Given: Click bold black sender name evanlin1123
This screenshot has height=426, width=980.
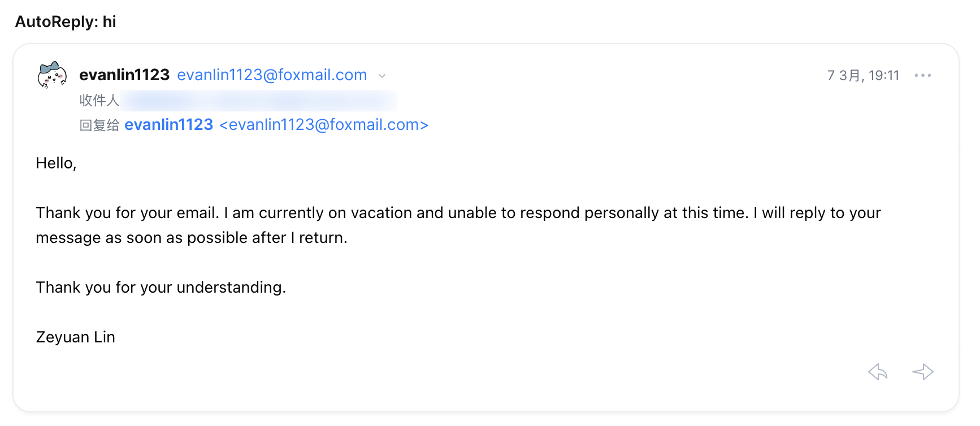Looking at the screenshot, I should (124, 75).
